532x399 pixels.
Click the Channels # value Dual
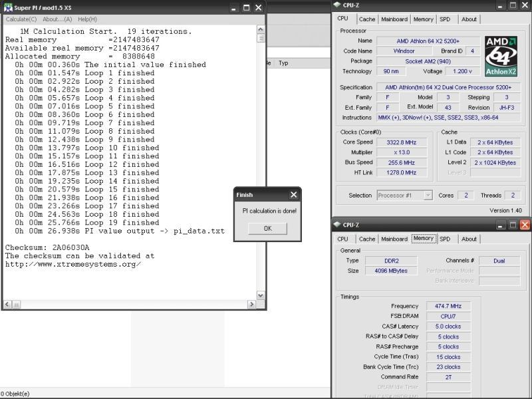pos(499,261)
